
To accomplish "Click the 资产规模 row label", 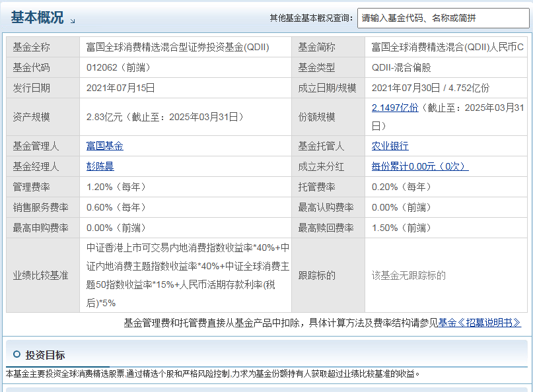I will tap(31, 117).
